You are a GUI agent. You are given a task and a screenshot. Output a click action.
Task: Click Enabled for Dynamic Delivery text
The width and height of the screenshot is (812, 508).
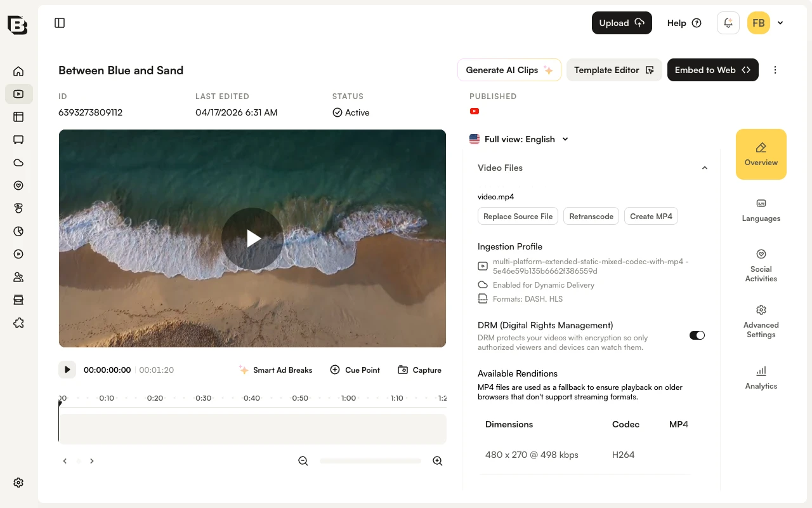(544, 285)
